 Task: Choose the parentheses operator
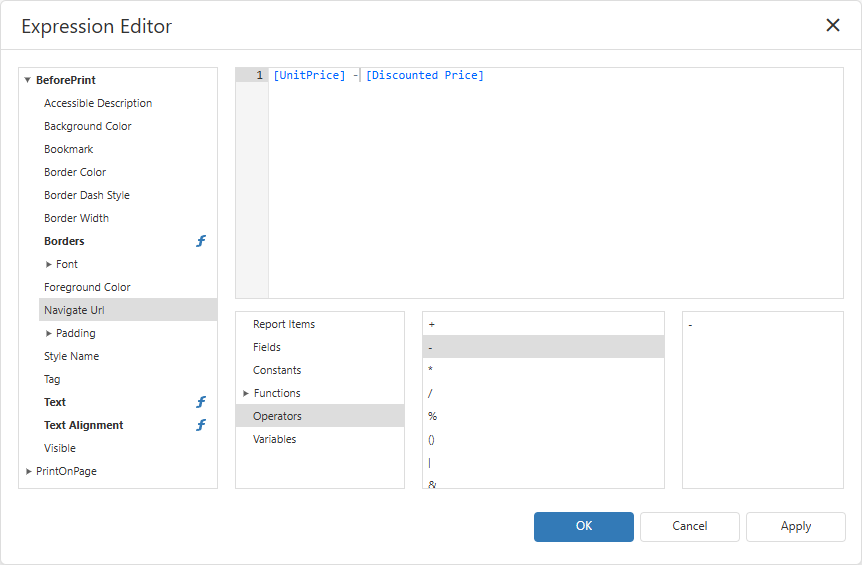tap(543, 439)
